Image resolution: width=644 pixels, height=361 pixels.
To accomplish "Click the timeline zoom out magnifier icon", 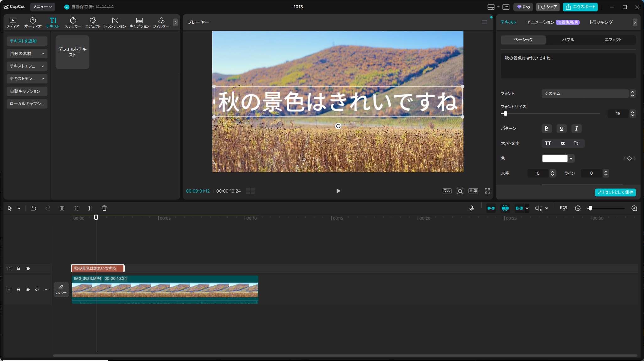I will (x=577, y=208).
